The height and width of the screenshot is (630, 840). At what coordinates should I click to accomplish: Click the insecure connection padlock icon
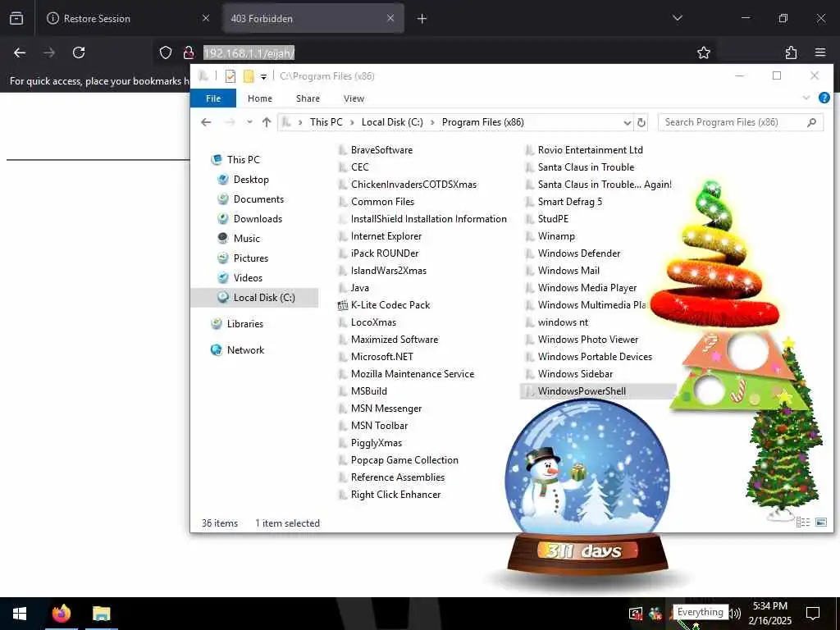[188, 52]
